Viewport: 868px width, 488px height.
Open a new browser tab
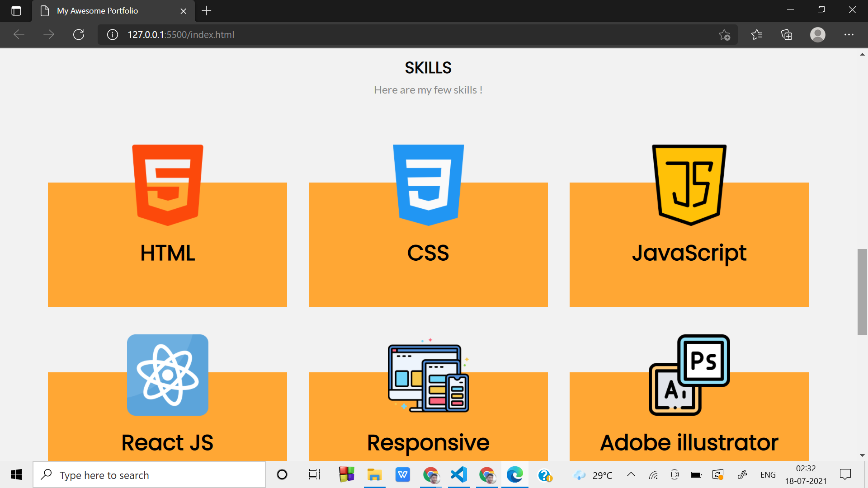click(x=207, y=11)
